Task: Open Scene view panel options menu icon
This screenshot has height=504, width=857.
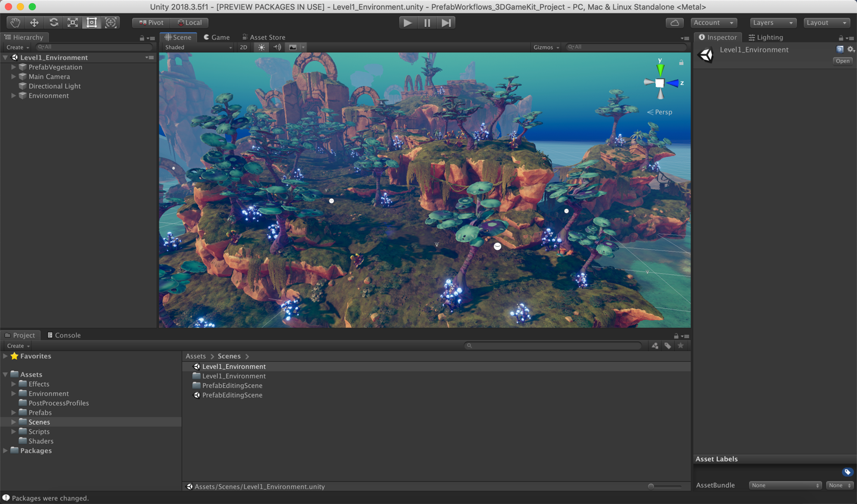Action: (x=685, y=38)
